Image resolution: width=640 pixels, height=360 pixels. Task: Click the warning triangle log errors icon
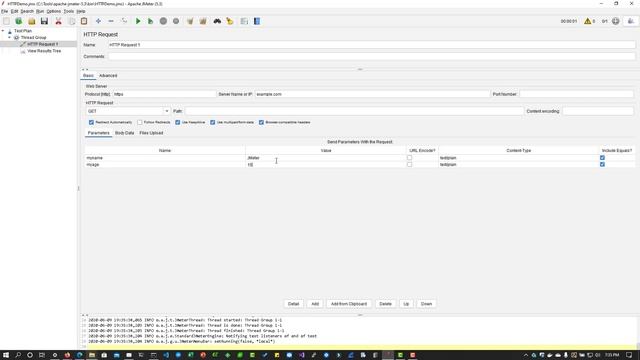pos(588,21)
